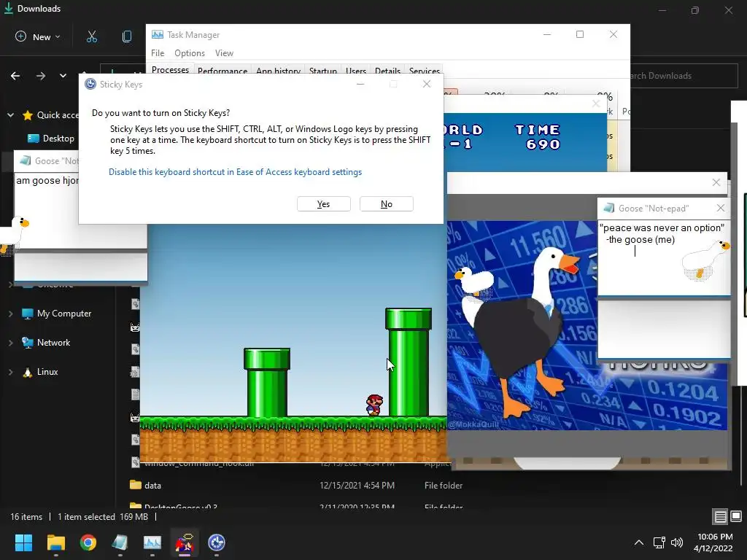Image resolution: width=747 pixels, height=560 pixels.
Task: Switch to the Services tab in Task Manager
Action: [424, 71]
